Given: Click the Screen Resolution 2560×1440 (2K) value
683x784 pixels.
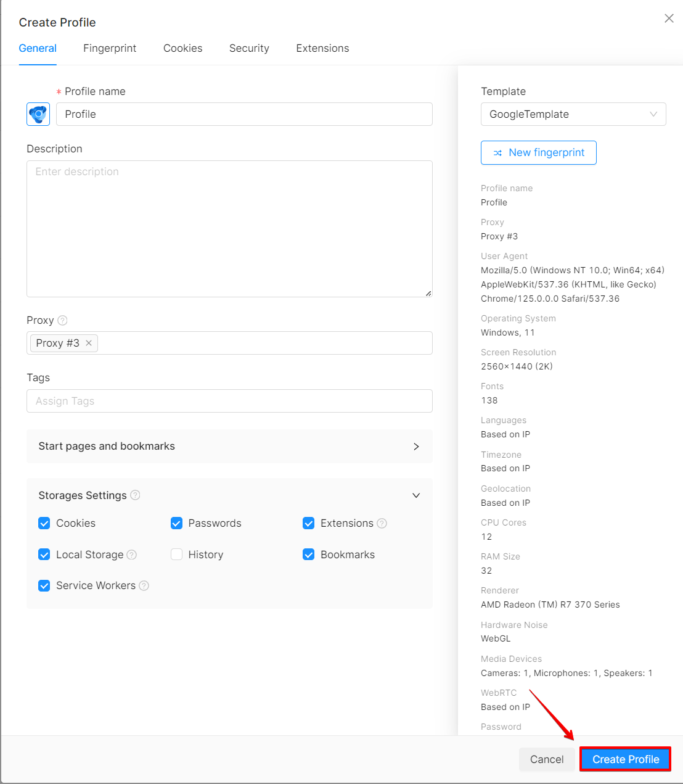Looking at the screenshot, I should pyautogui.click(x=517, y=366).
